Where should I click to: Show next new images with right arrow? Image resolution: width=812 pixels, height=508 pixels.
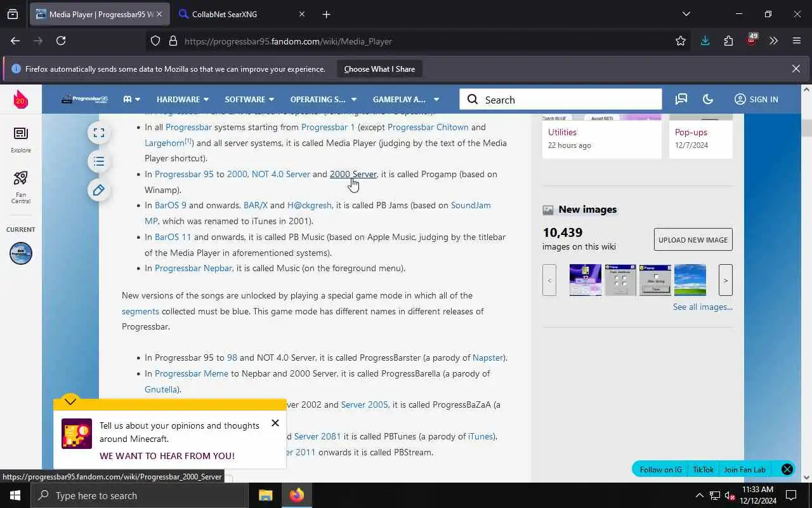pos(726,280)
